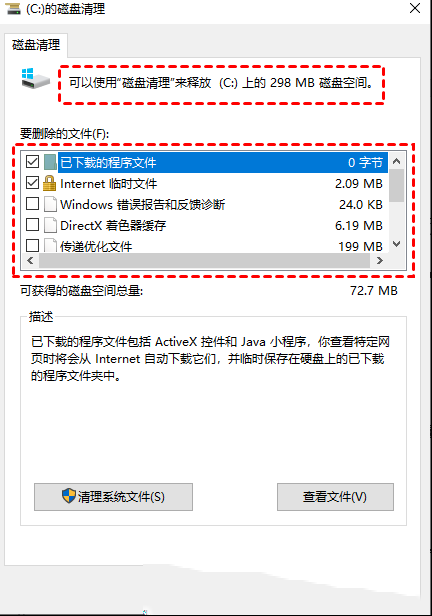
Task: Click the vertical scrollbar thumb in file list
Action: (x=397, y=186)
